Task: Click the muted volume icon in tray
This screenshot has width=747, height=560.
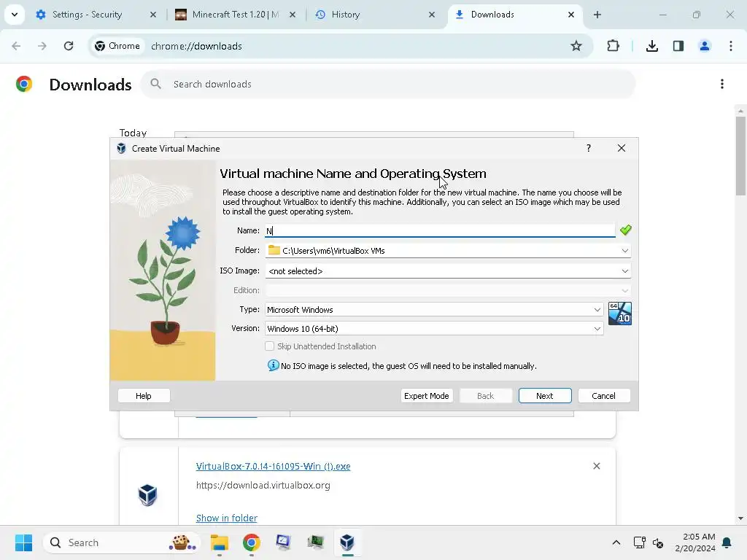Action: point(658,542)
